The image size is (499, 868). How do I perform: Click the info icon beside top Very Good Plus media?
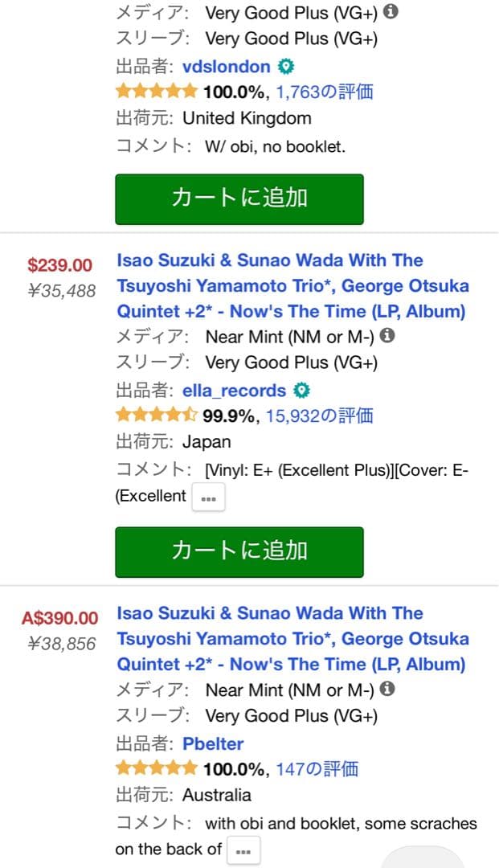point(391,12)
